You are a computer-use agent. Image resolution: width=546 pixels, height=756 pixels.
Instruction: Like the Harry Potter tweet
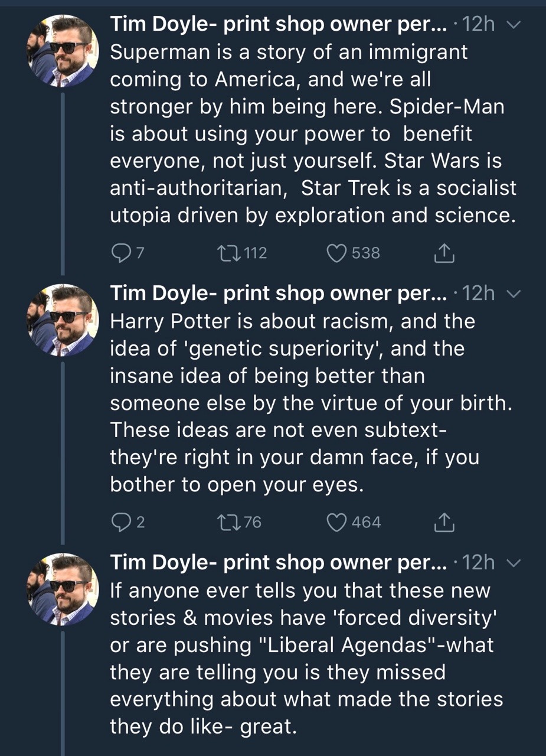point(336,522)
